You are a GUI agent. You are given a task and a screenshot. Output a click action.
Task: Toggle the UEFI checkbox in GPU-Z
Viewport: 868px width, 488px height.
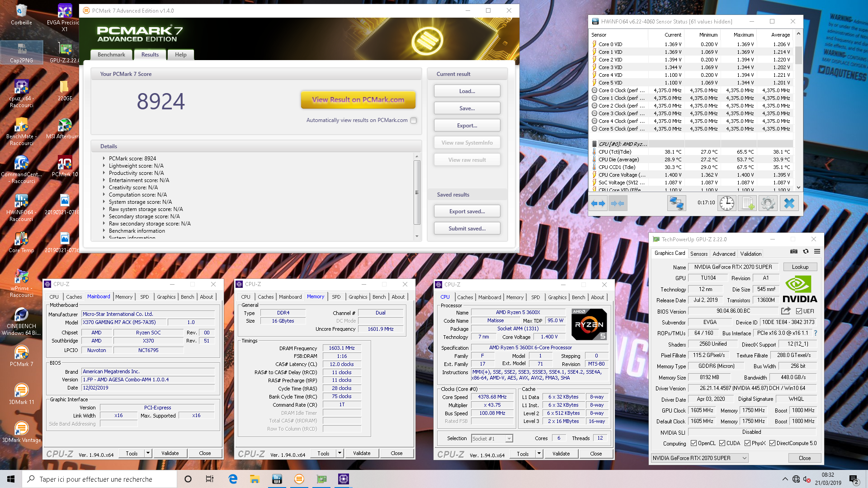(799, 311)
